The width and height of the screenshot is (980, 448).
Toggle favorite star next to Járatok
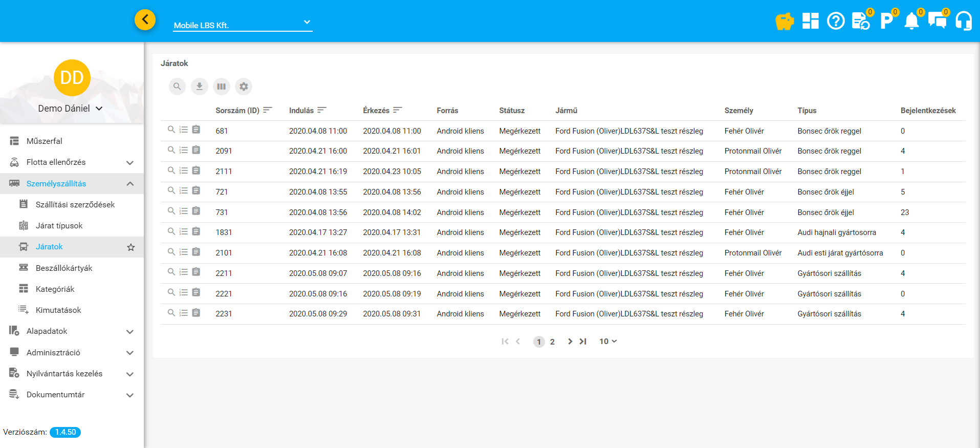coord(131,247)
